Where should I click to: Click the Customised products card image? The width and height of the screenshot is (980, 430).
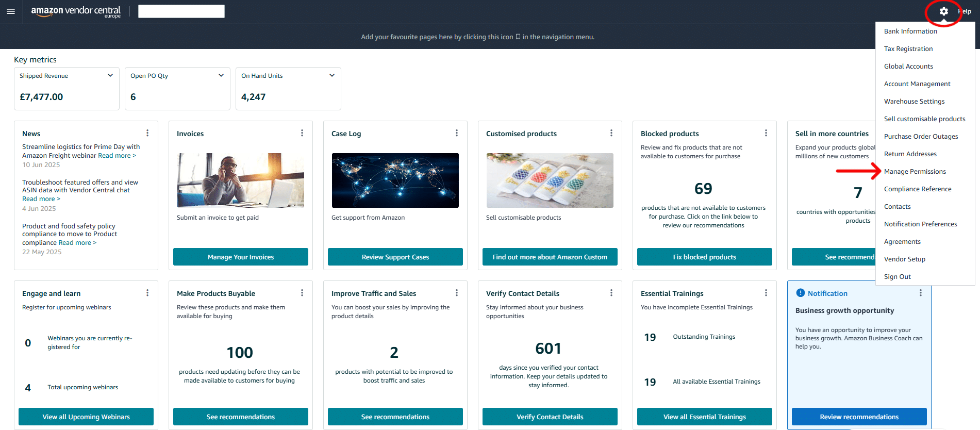pos(550,180)
